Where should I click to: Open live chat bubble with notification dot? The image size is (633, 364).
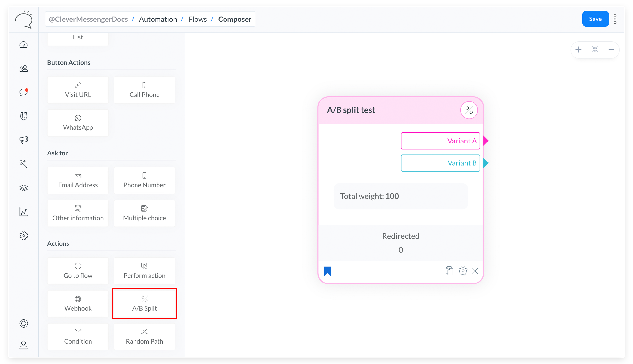pyautogui.click(x=23, y=92)
